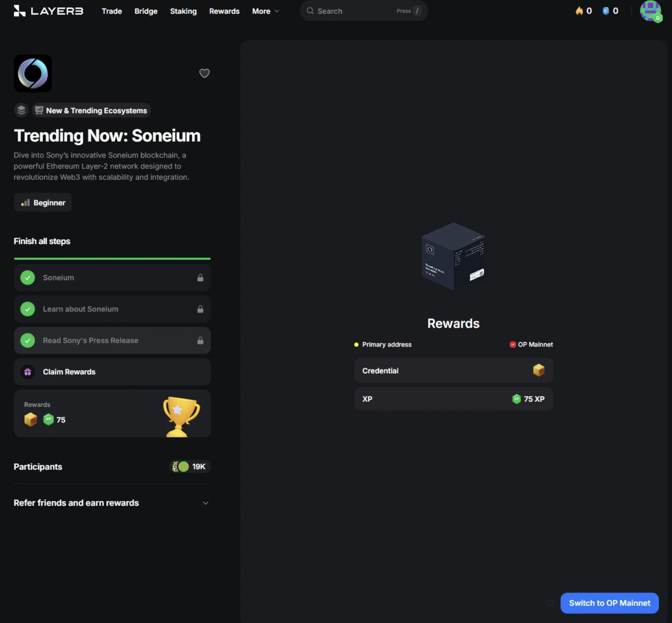Open the Learn about Soneium step
Screen dimensions: 672x623
[x=112, y=309]
